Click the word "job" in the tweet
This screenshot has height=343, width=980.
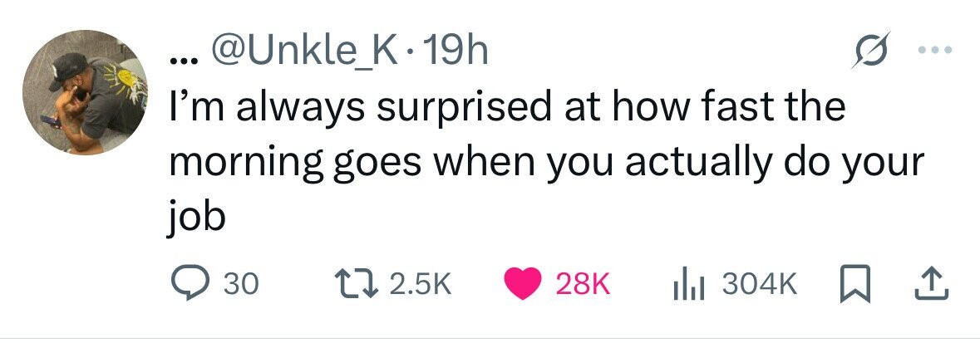coord(197,218)
